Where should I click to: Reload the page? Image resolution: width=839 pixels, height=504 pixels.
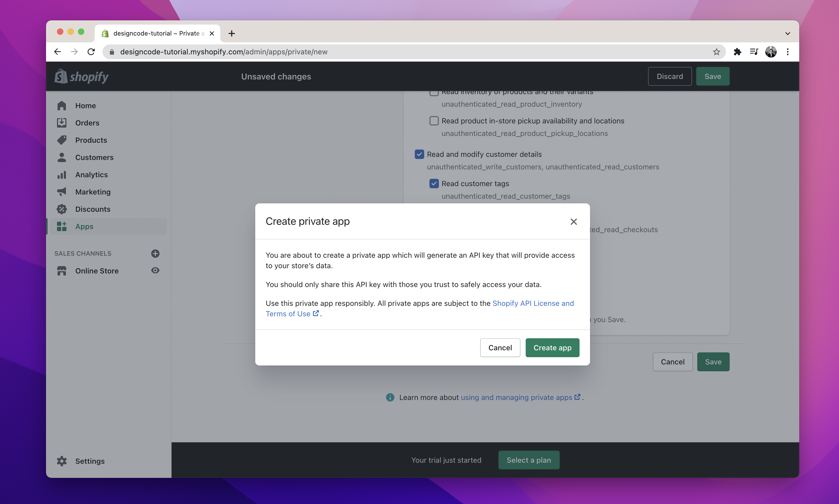[x=91, y=51]
